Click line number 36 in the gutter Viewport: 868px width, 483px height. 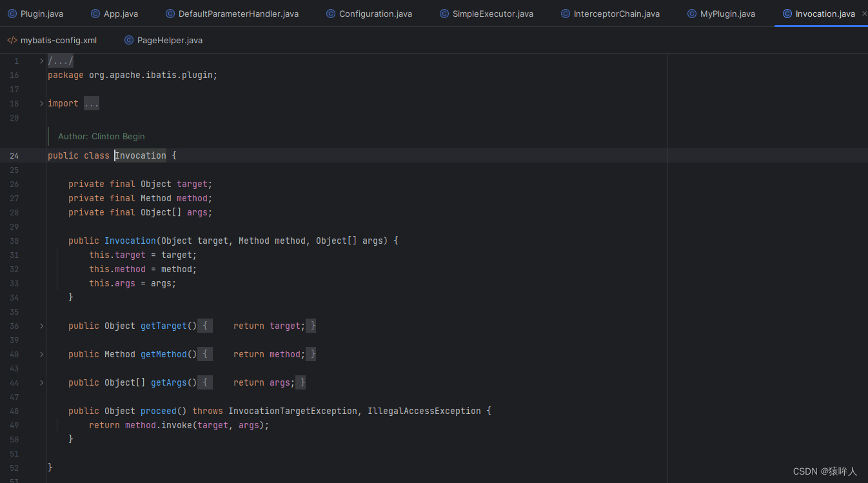(14, 326)
